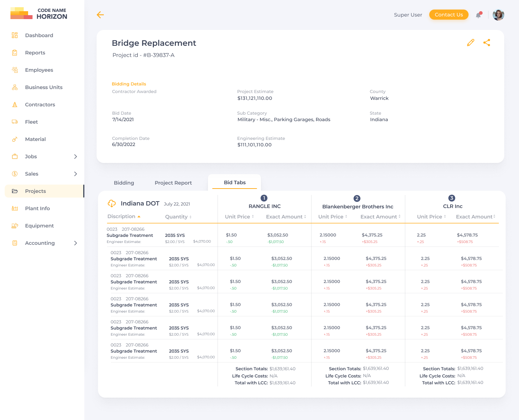Click the Equipment icon in sidebar
Screen dimensions: 519x420
click(15, 226)
